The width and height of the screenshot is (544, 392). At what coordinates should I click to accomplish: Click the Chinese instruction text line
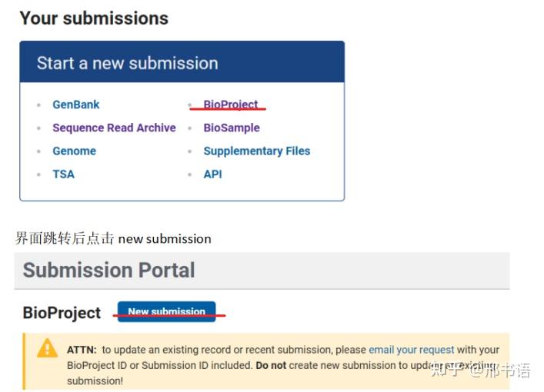point(113,238)
